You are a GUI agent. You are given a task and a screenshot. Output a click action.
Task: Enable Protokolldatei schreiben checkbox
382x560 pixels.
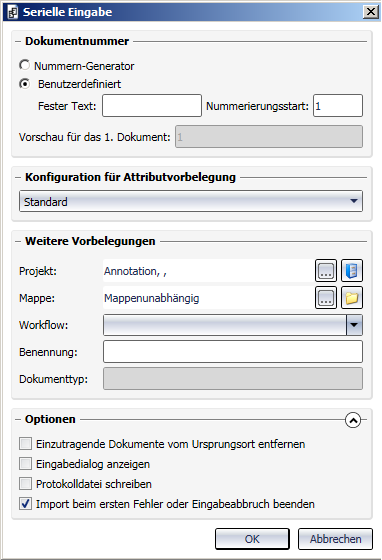click(25, 484)
